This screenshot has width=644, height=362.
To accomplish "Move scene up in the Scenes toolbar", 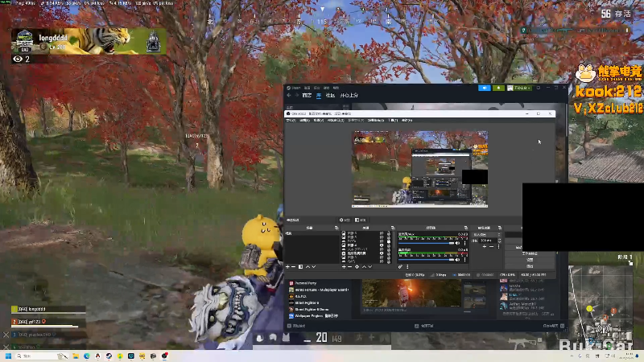I will point(308,267).
